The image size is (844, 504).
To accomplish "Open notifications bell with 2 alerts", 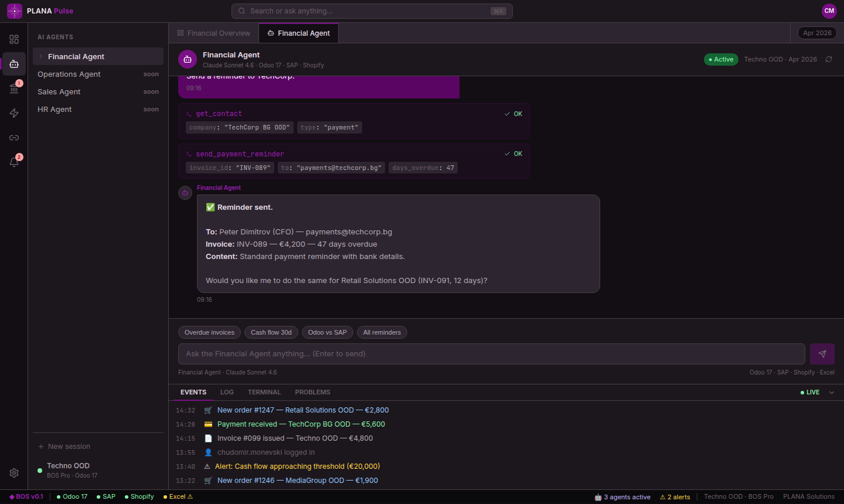I will 14,162.
